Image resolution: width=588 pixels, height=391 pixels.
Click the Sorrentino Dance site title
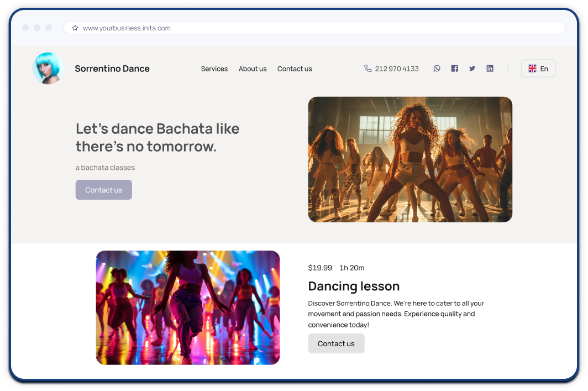click(x=112, y=69)
